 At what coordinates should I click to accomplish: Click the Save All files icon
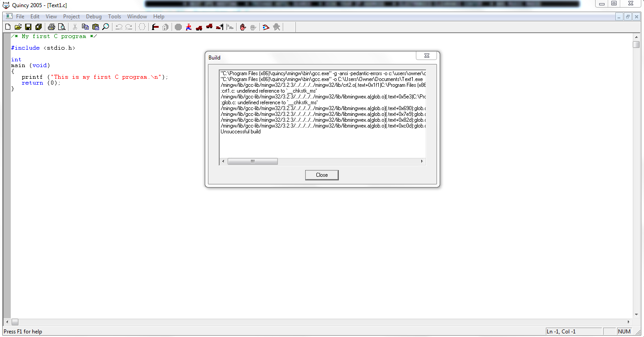tap(39, 27)
